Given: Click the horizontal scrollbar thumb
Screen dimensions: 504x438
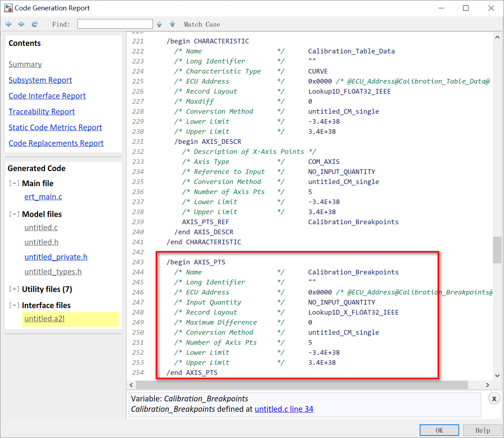Looking at the screenshot, I should (302, 385).
